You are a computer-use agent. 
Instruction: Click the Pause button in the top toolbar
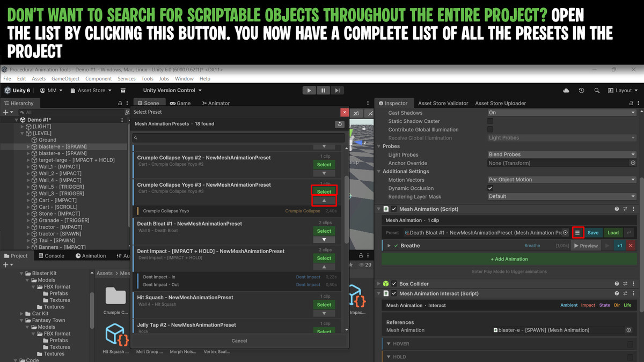pyautogui.click(x=323, y=91)
